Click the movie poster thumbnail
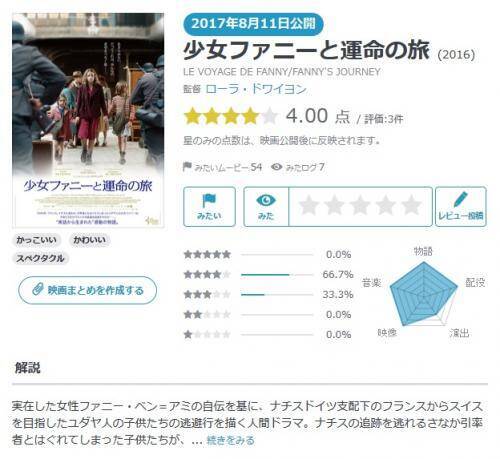The height and width of the screenshot is (459, 500). point(88,120)
